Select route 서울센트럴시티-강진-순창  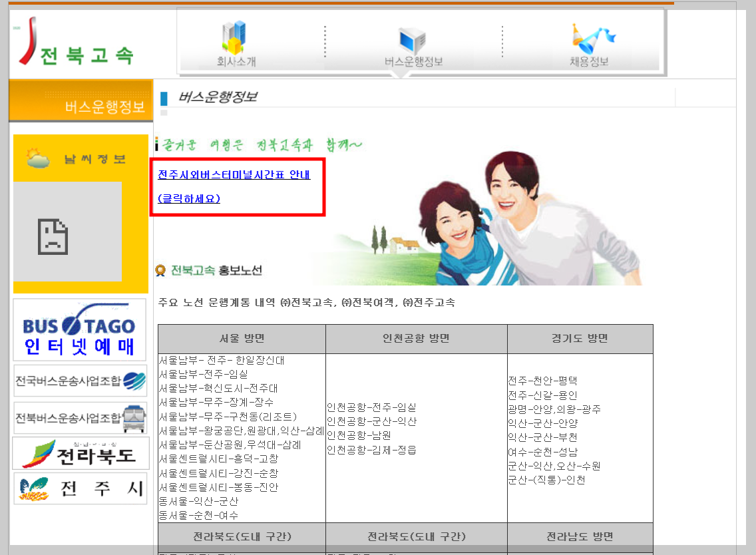[x=218, y=474]
